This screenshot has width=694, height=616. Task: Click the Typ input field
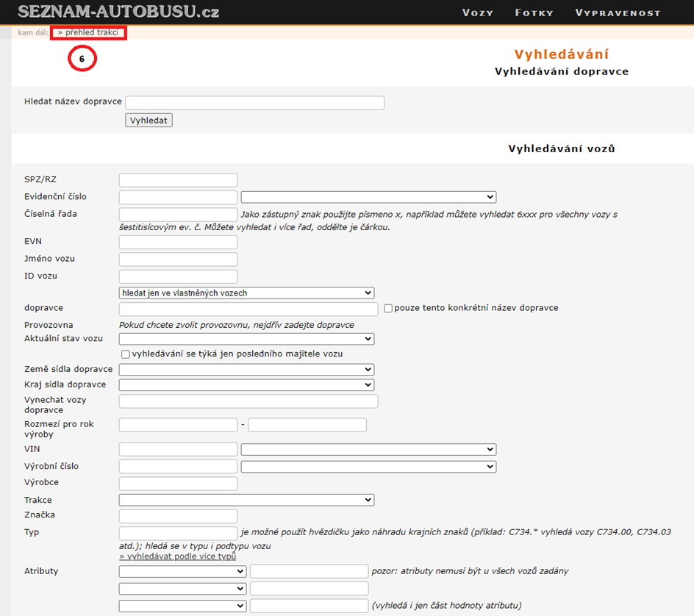tap(178, 533)
